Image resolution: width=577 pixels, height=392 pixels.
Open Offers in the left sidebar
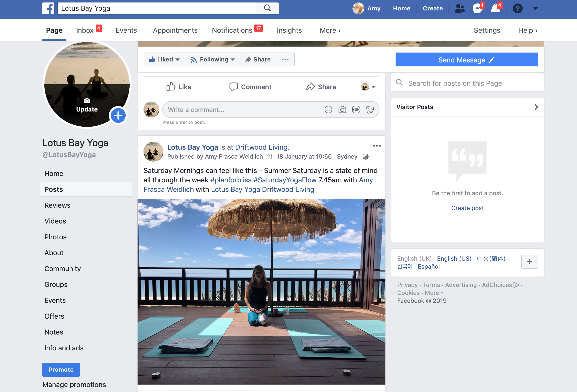(x=54, y=316)
